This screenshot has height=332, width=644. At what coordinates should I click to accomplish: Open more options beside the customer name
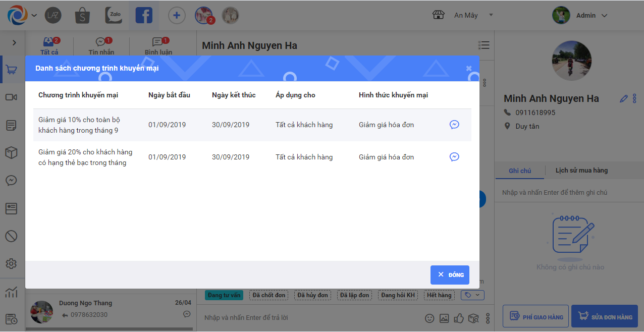[634, 98]
